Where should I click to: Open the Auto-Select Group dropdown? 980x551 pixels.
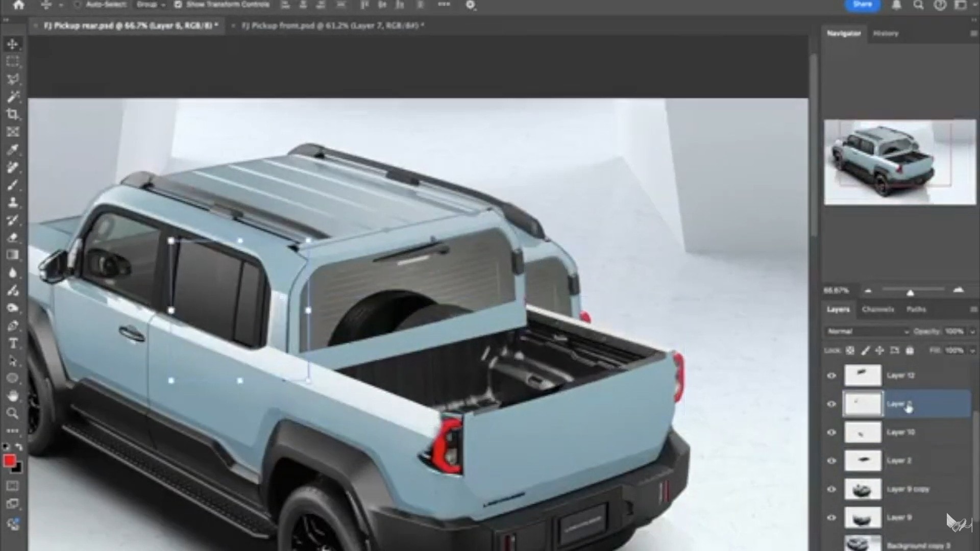coord(151,5)
